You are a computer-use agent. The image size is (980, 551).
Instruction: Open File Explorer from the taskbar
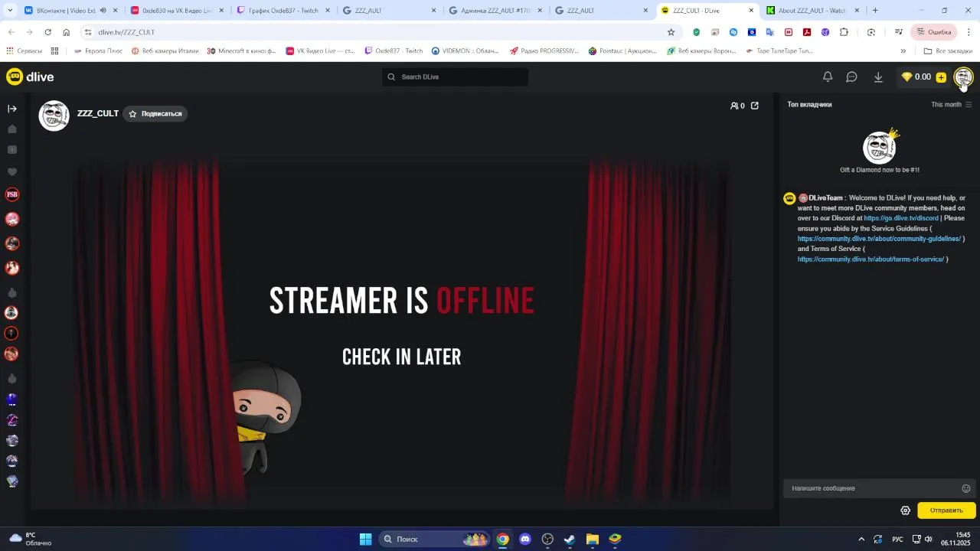tap(592, 539)
